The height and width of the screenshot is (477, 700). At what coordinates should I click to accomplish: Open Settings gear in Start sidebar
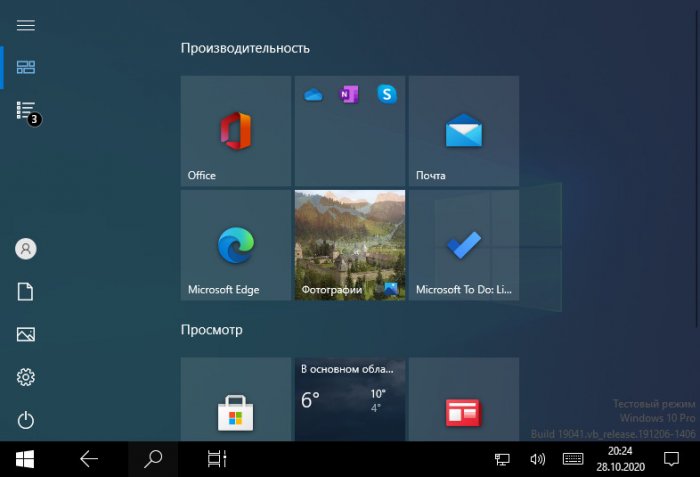coord(25,377)
